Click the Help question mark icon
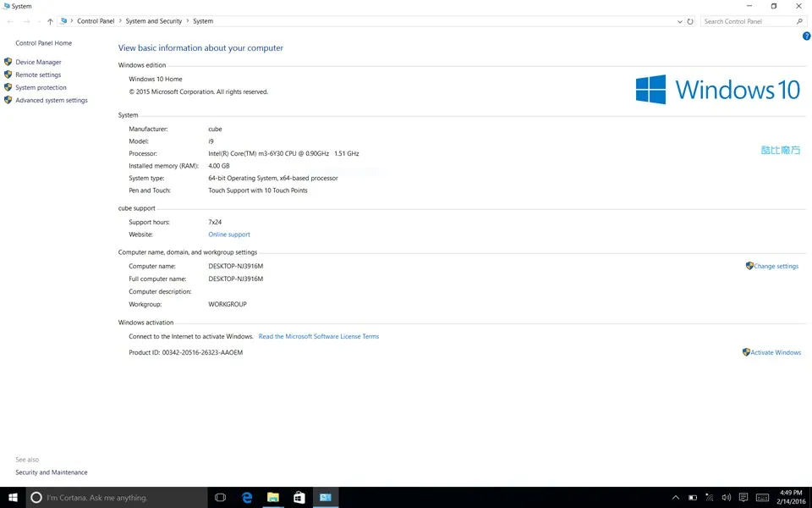 tap(806, 36)
